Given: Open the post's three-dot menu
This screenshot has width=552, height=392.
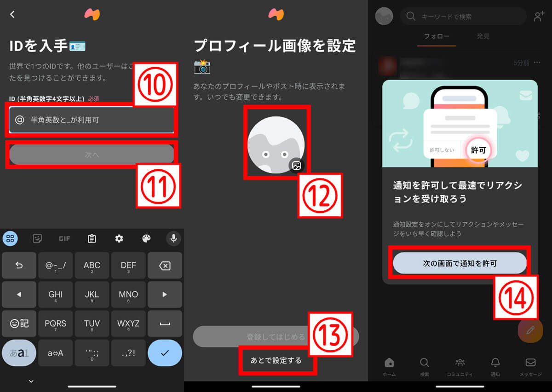Looking at the screenshot, I should coord(539,63).
